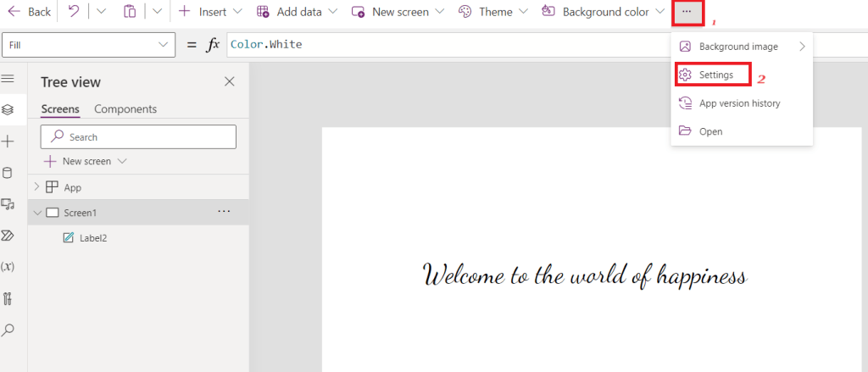Toggle the hamburger menu icon
Screen dimensions: 868x372
point(8,78)
